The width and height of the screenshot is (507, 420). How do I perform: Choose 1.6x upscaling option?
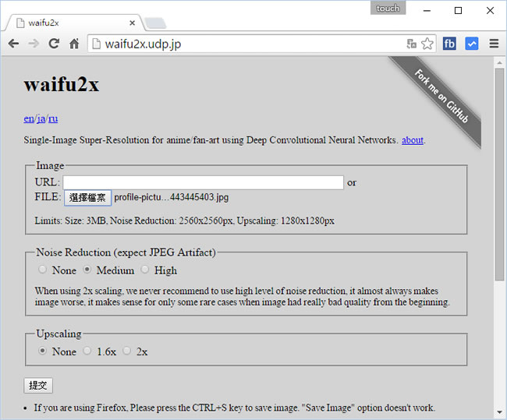(x=87, y=351)
